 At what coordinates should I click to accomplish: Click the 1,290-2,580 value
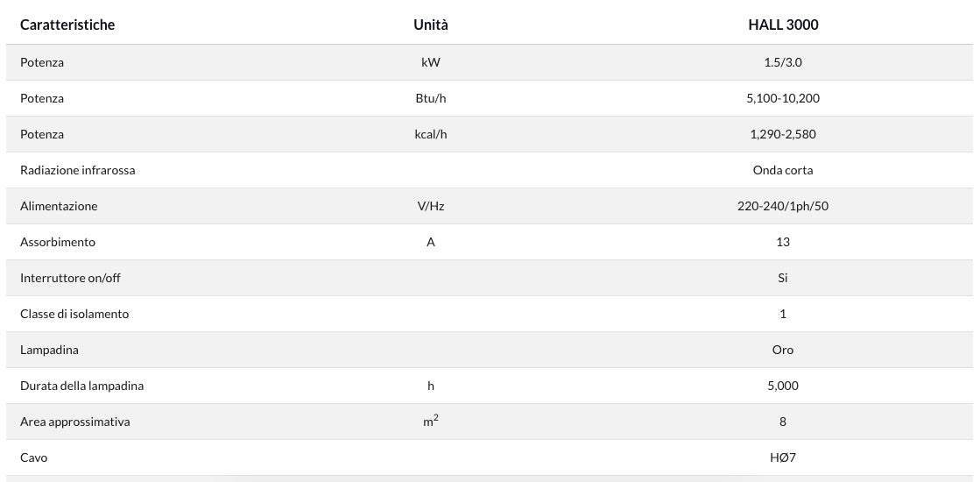click(782, 134)
